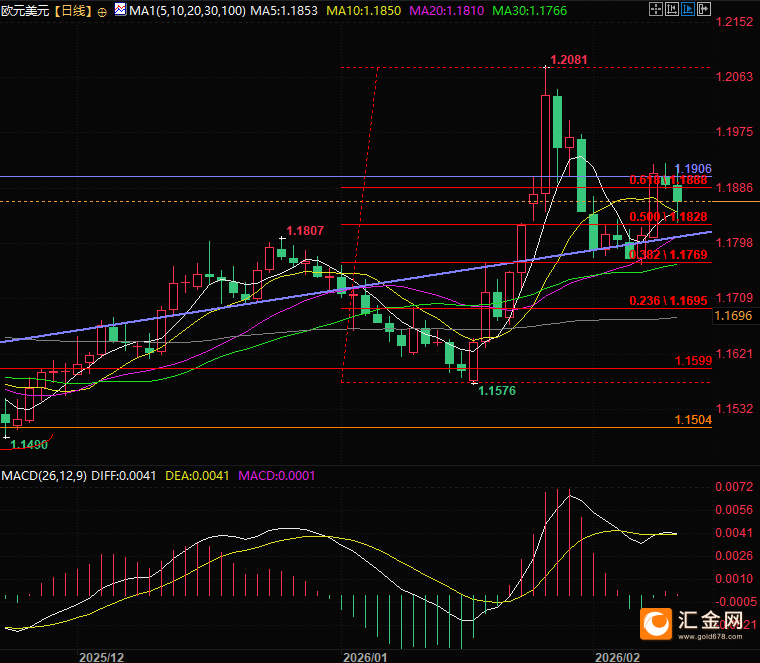Click the 1.1599 red level label
The height and width of the screenshot is (663, 760).
pyautogui.click(x=693, y=361)
